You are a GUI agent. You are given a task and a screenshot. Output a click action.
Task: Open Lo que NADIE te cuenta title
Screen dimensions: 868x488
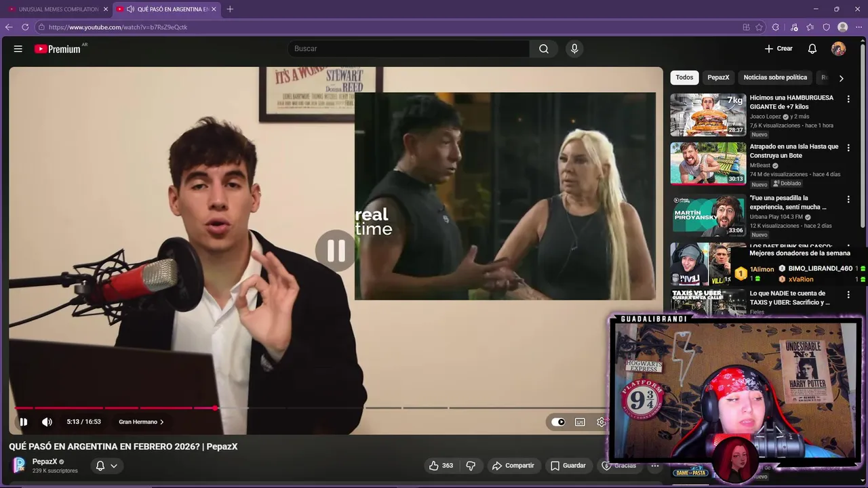point(789,298)
